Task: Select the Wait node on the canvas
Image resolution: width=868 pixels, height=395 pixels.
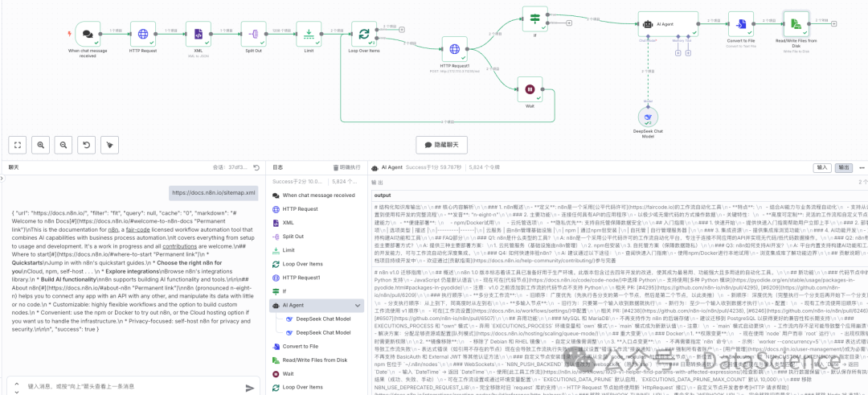Action: click(530, 89)
